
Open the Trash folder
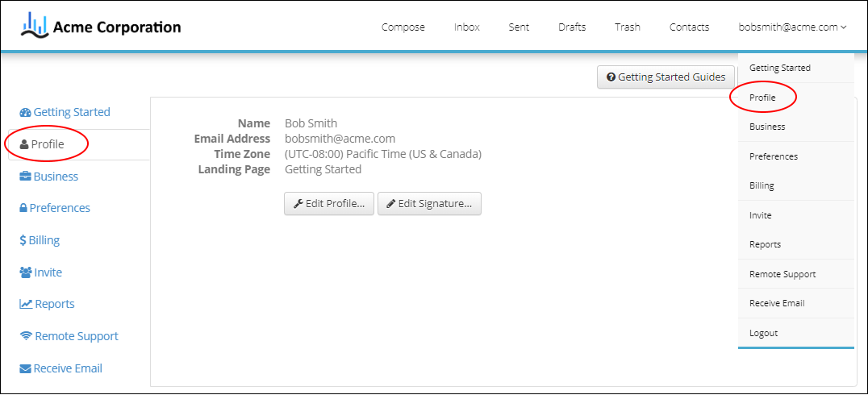(627, 27)
